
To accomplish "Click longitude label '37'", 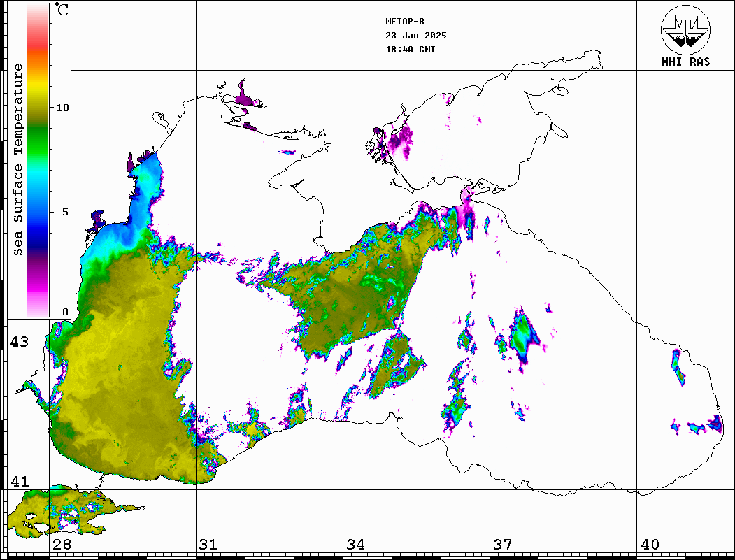I will pos(503,545).
